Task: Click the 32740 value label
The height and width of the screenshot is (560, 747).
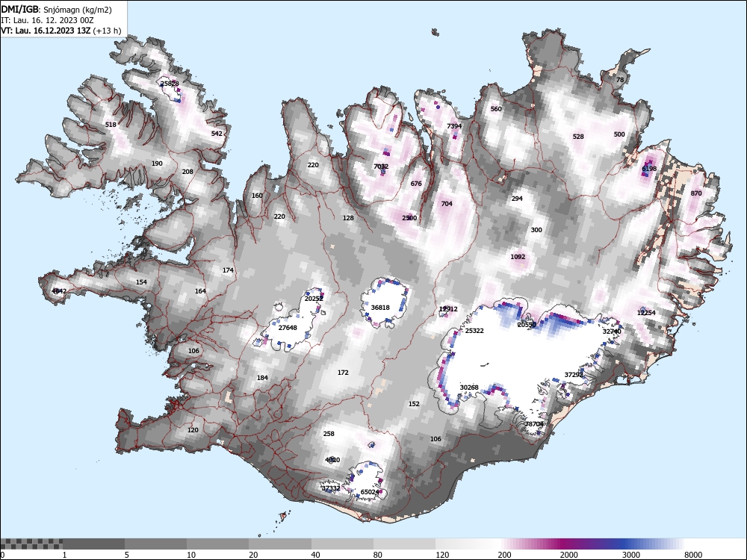Action: click(612, 332)
